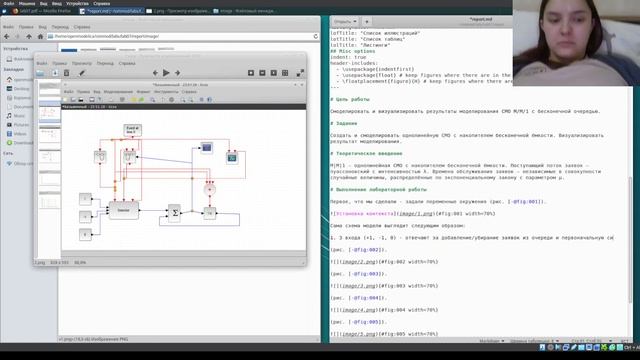The height and width of the screenshot is (360, 640).
Task: Click the link text image/1.png in editor
Action: click(x=416, y=214)
